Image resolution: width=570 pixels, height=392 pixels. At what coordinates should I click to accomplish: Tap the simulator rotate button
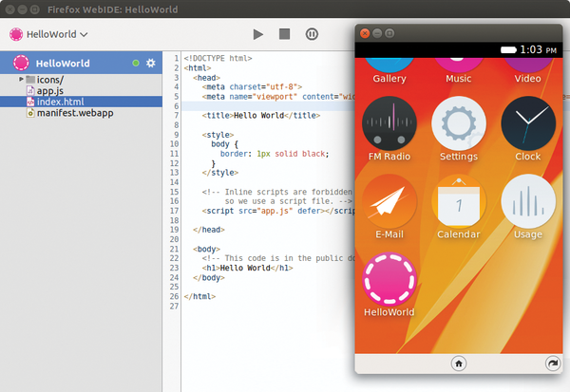tap(553, 364)
